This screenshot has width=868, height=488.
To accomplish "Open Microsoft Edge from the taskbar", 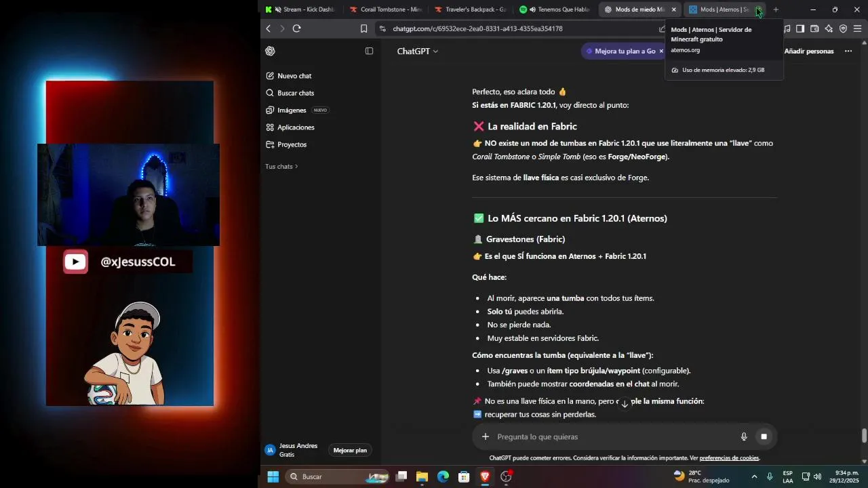I will click(x=443, y=476).
